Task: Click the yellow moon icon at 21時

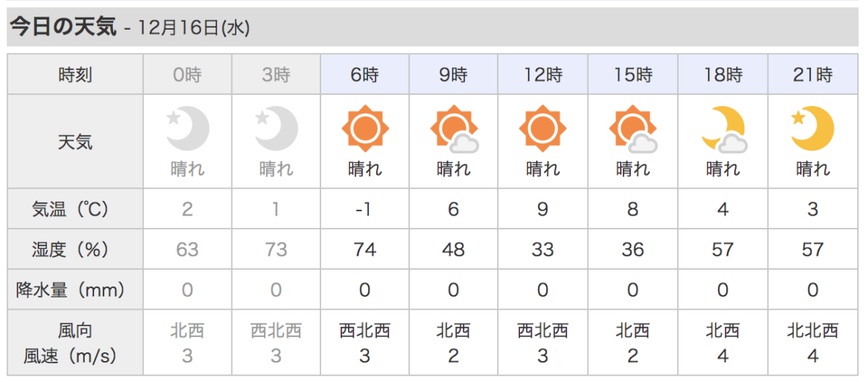Action: point(812,129)
